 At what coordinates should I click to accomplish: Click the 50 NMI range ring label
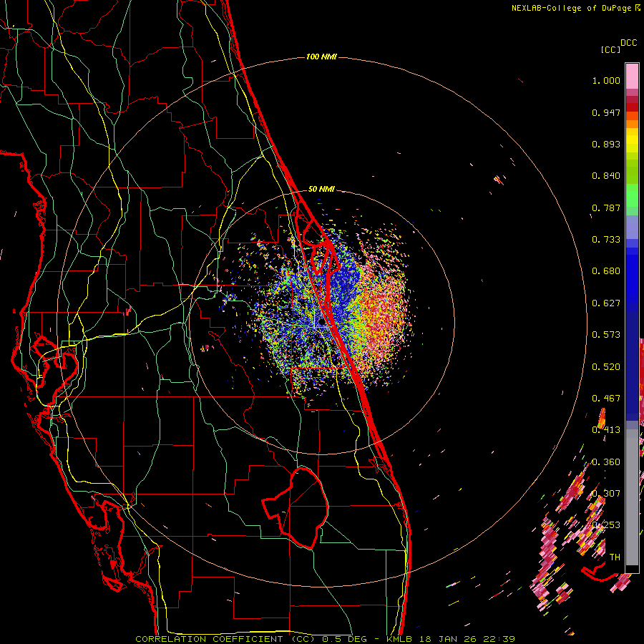point(321,190)
